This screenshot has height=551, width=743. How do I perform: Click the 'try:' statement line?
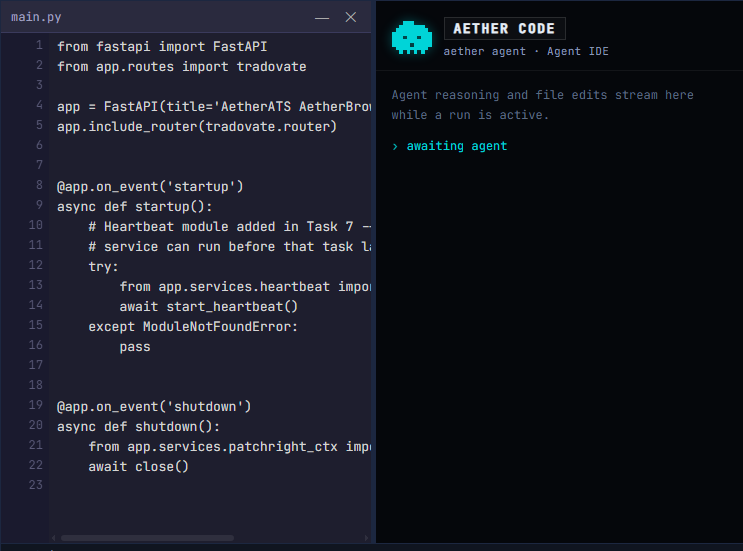pos(103,267)
